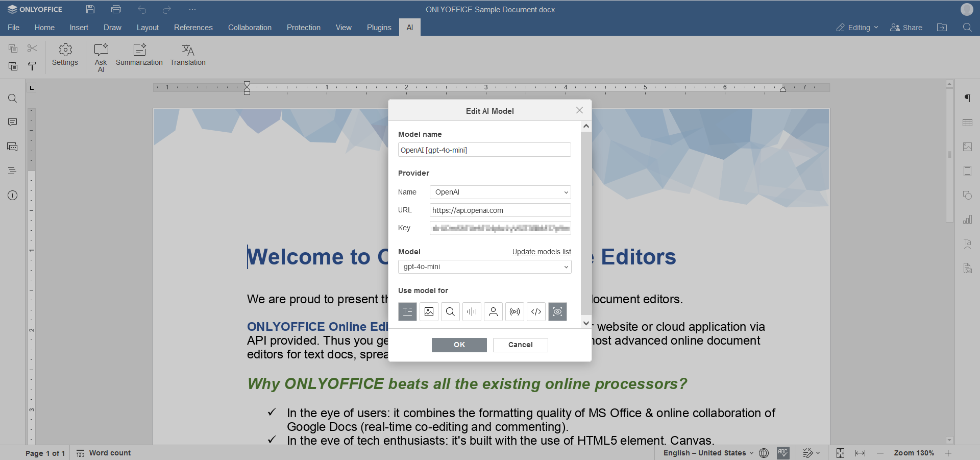Open Text Art settings in right sidebar
Viewport: 980px width, 460px height.
coord(967,244)
